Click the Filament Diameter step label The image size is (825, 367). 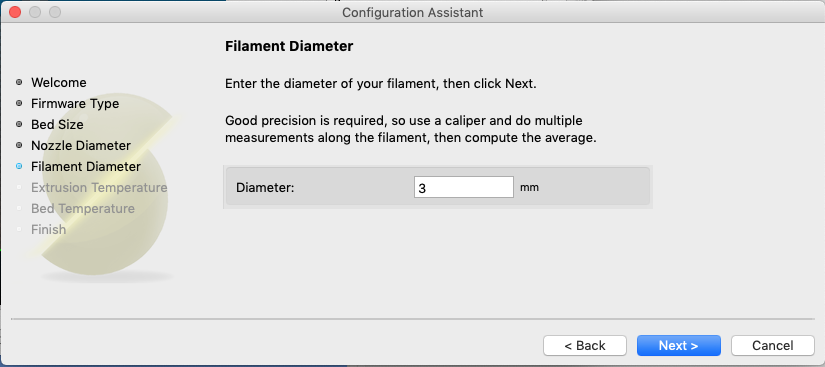tap(86, 167)
